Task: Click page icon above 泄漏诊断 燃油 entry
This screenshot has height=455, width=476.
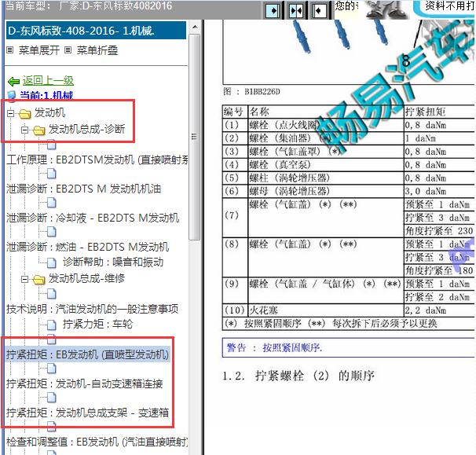Action: point(52,232)
